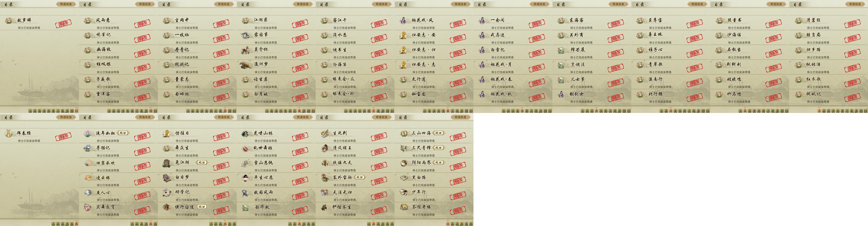Select the pink flower icon for 流年如虹
868x226 pixels.
click(x=88, y=134)
